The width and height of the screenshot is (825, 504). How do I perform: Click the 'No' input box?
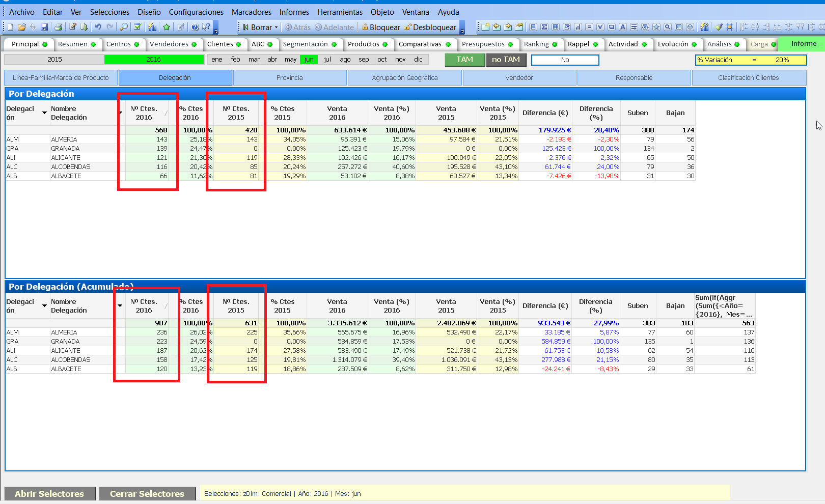pyautogui.click(x=565, y=60)
